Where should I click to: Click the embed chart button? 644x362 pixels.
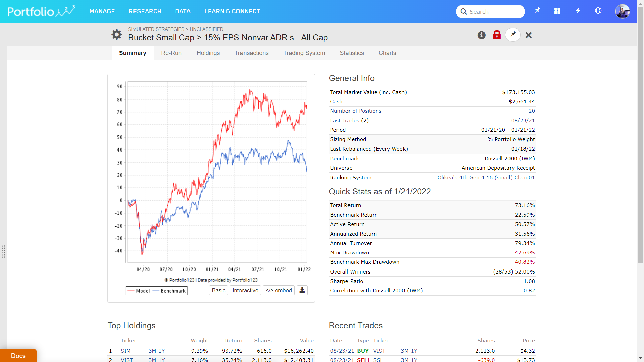point(278,290)
